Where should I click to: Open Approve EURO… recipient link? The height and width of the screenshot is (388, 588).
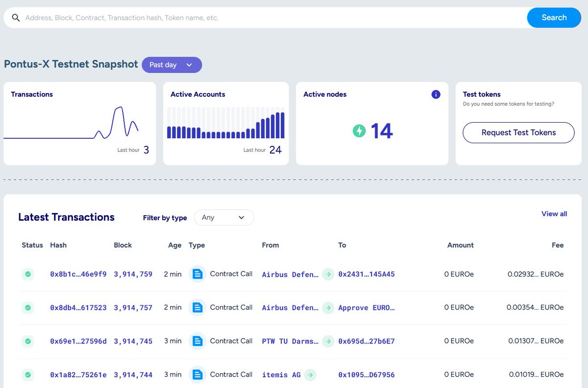367,308
